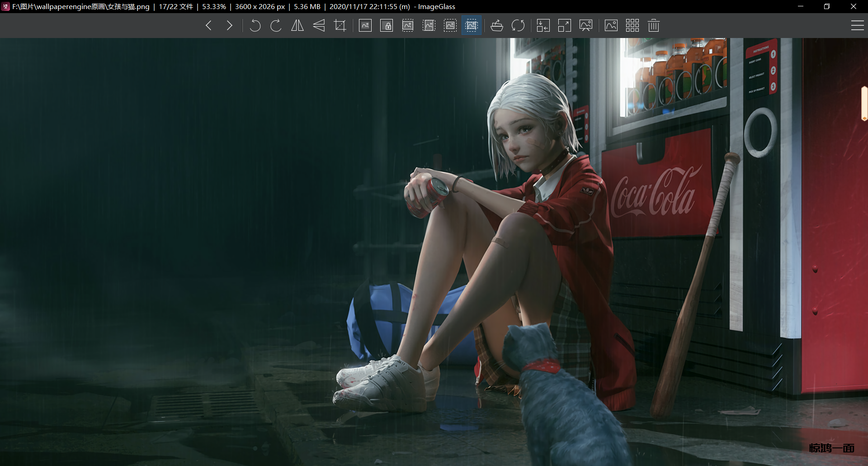Toggle the Lock zoom ratio mode

tap(387, 26)
